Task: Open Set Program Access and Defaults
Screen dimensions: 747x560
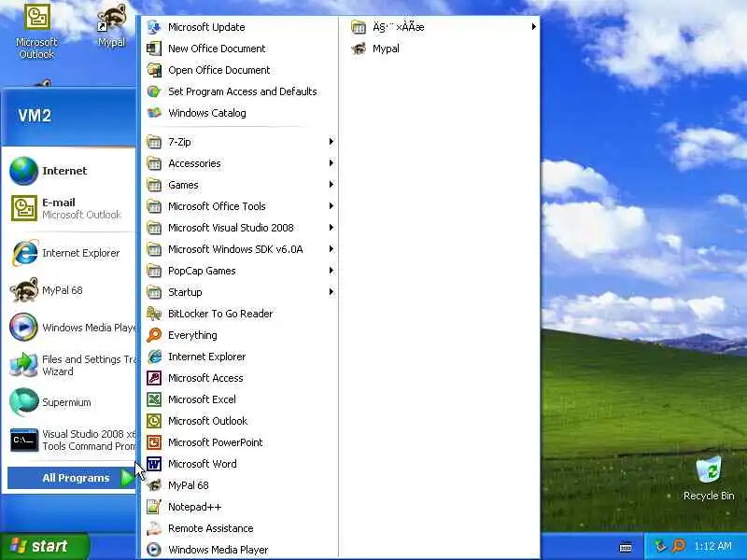Action: (240, 91)
